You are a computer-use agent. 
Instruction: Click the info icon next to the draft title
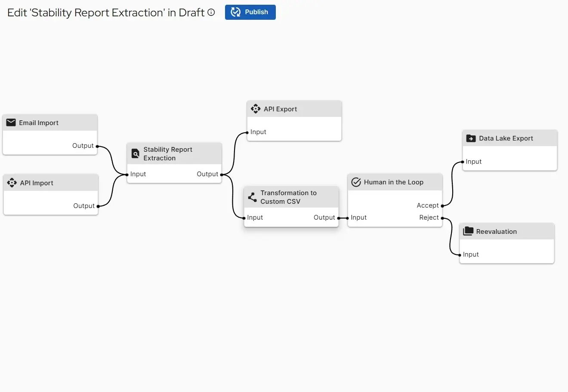click(211, 12)
